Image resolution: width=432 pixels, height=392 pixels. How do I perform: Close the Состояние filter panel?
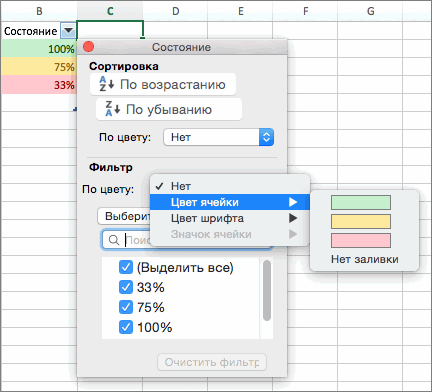tap(88, 47)
